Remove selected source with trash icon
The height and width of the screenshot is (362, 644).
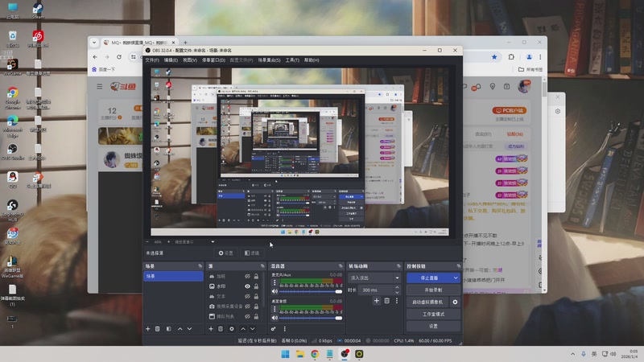(x=221, y=329)
